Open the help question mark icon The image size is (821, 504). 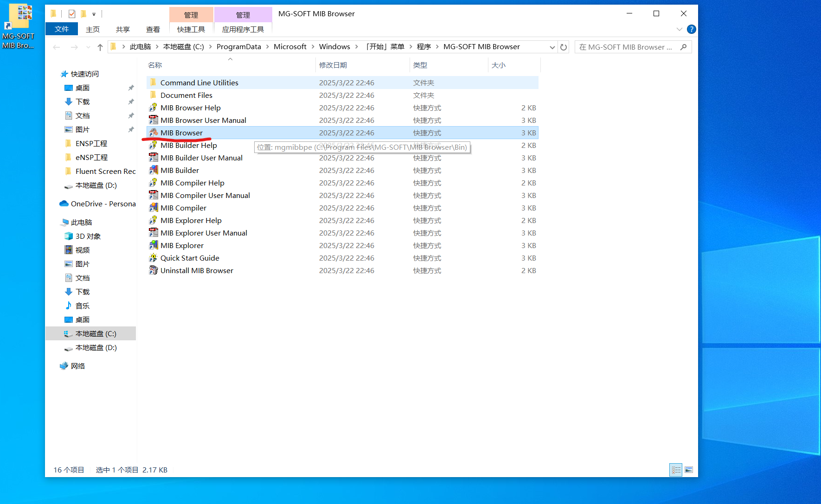(x=691, y=29)
